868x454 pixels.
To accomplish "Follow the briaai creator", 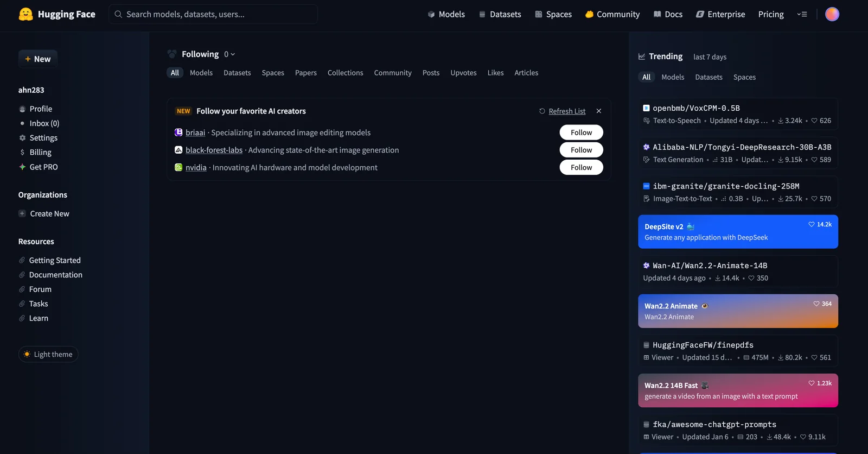I will [581, 133].
